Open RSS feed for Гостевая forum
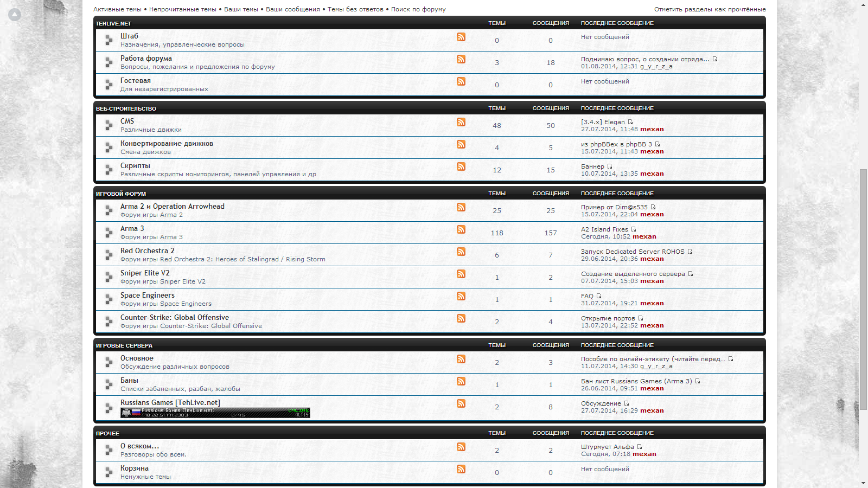868x488 pixels. [461, 81]
